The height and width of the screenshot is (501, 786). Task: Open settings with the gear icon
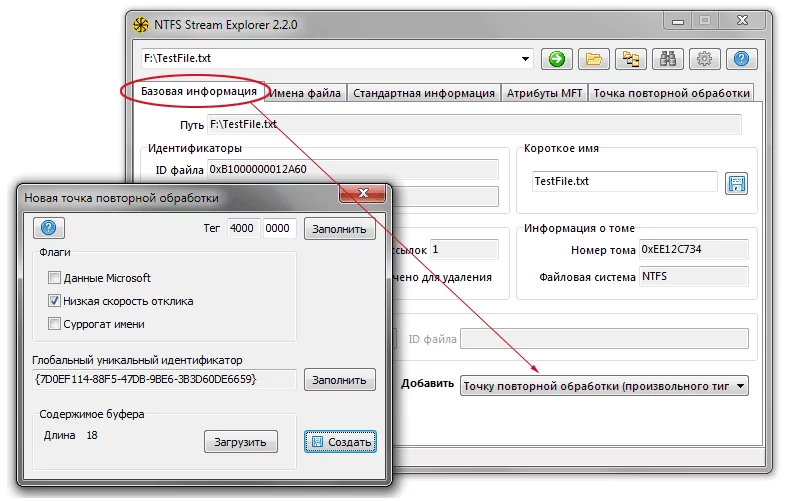tap(704, 59)
